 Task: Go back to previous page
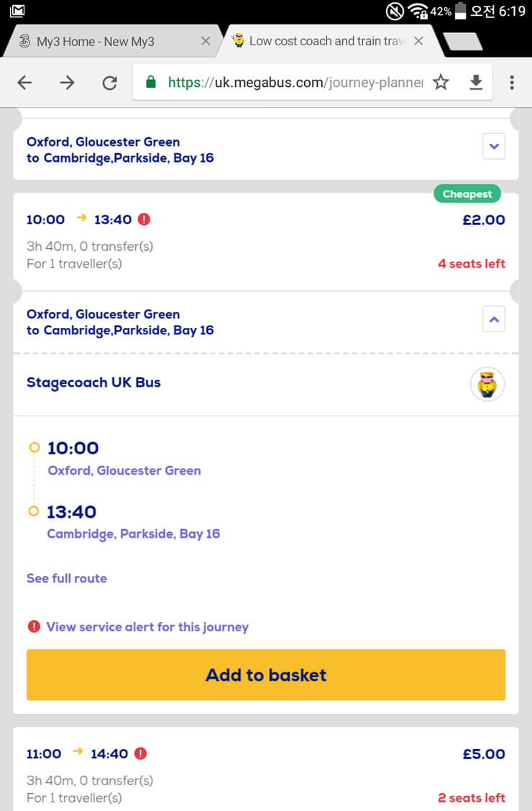tap(24, 83)
